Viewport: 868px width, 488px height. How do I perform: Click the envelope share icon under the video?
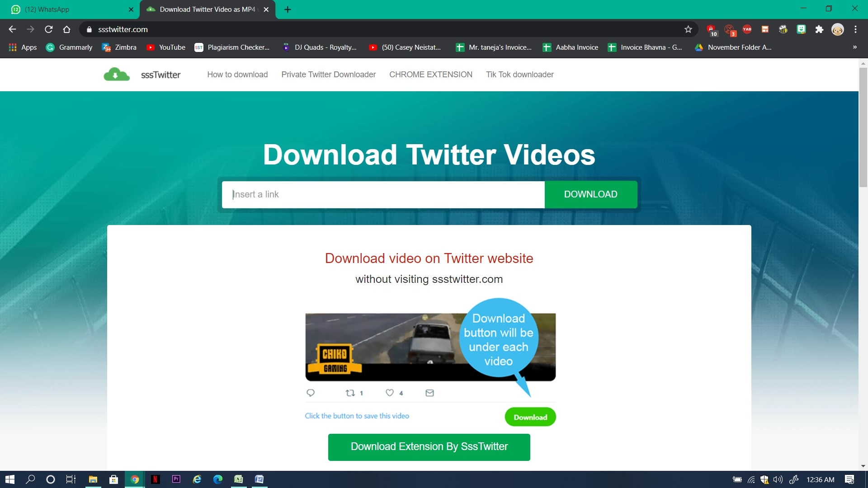click(x=429, y=393)
